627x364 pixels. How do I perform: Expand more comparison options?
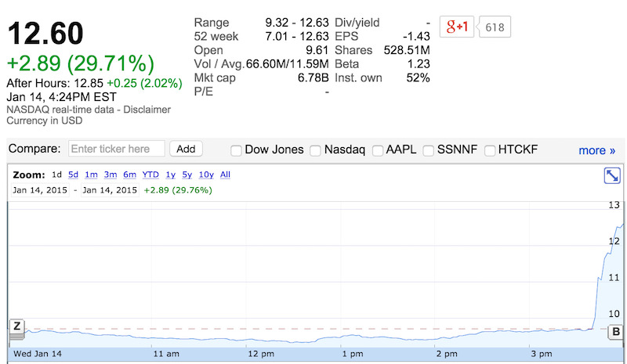coord(596,150)
